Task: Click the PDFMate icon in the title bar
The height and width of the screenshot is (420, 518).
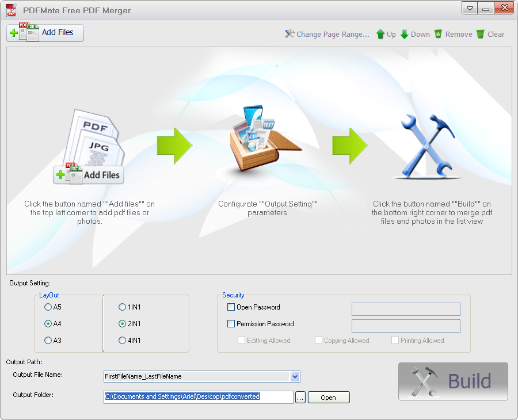Action: click(10, 8)
